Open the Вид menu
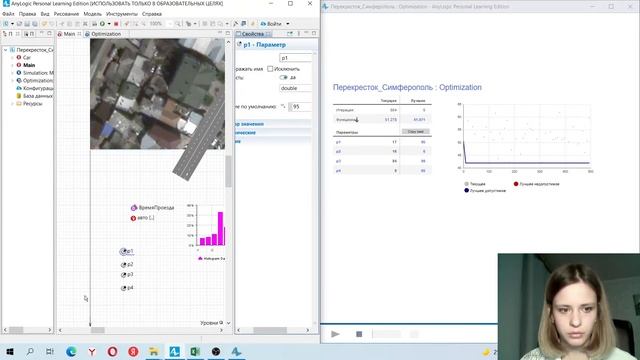The height and width of the screenshot is (360, 640). click(x=45, y=14)
